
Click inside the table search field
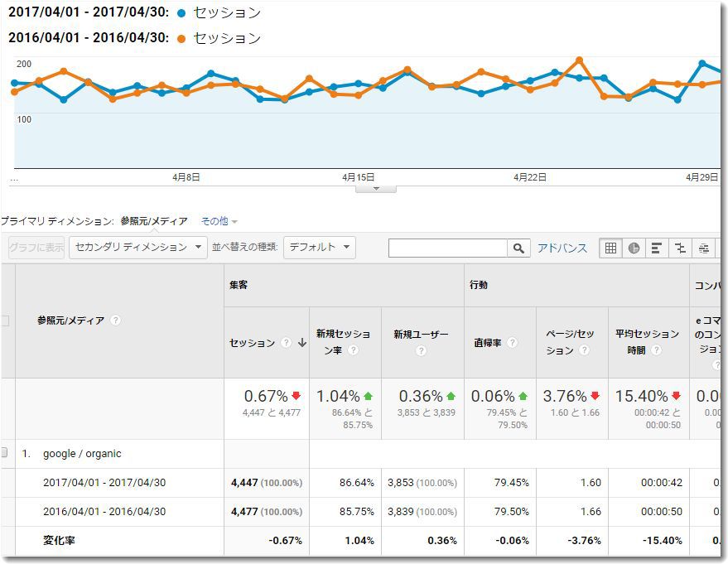click(447, 248)
